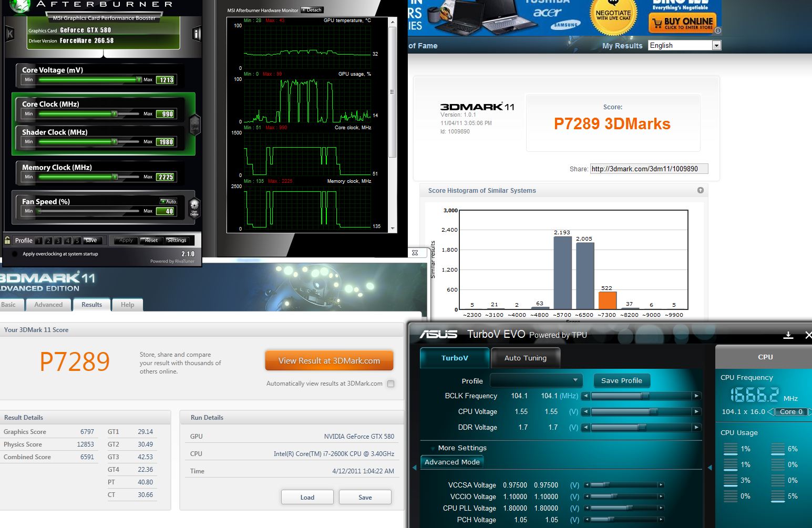Screen dimensions: 812x528
Task: Select the Advanced Mode tab
Action: click(452, 462)
